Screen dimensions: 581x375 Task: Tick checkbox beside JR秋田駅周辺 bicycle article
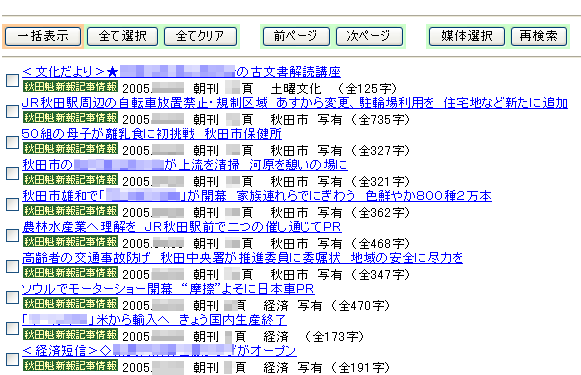point(12,111)
